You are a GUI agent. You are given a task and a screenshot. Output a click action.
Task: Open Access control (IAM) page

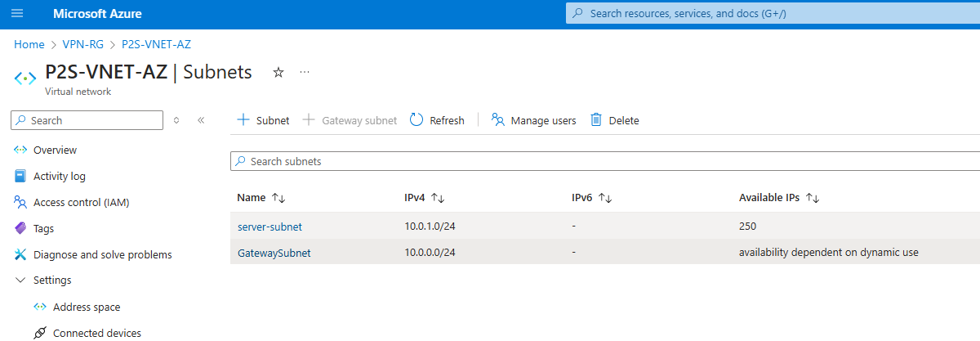coord(81,202)
